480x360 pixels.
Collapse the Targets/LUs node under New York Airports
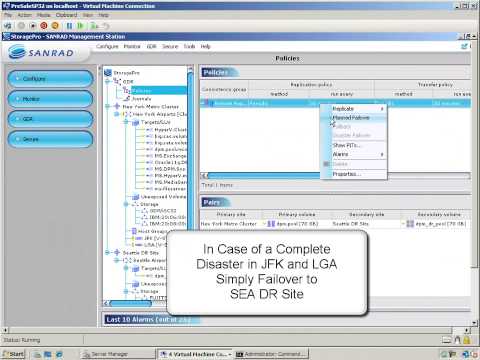[x=126, y=122]
